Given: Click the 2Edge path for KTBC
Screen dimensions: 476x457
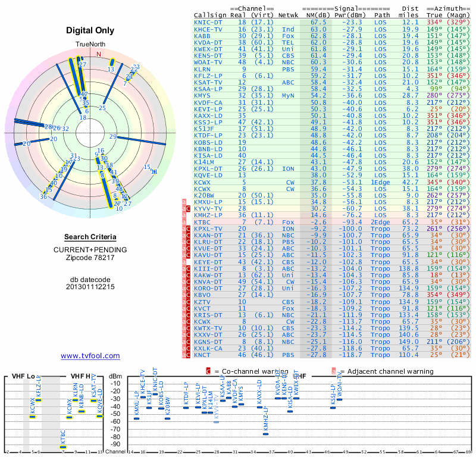Looking at the screenshot, I should click(x=380, y=223).
